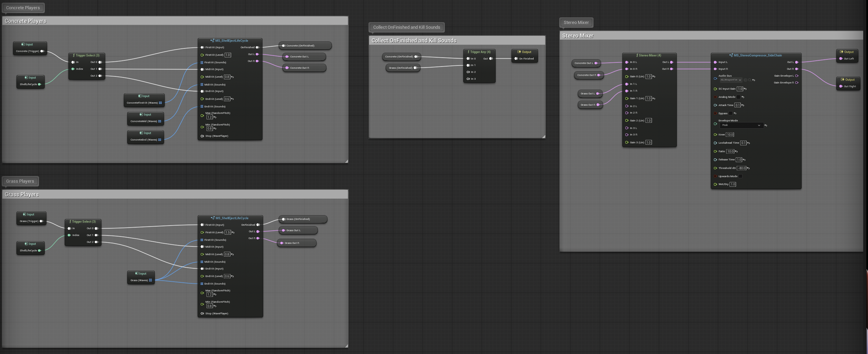
Task: Click the In 3 pin on Trigger Any node
Action: 468,79
